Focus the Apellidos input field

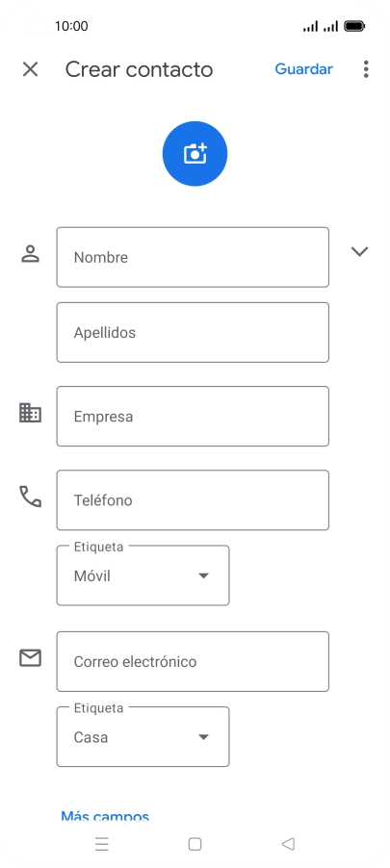193,333
